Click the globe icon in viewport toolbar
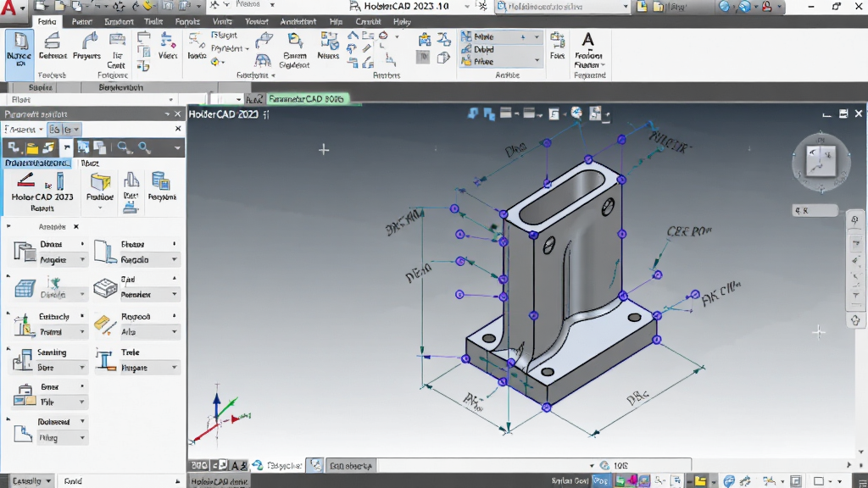 click(576, 113)
